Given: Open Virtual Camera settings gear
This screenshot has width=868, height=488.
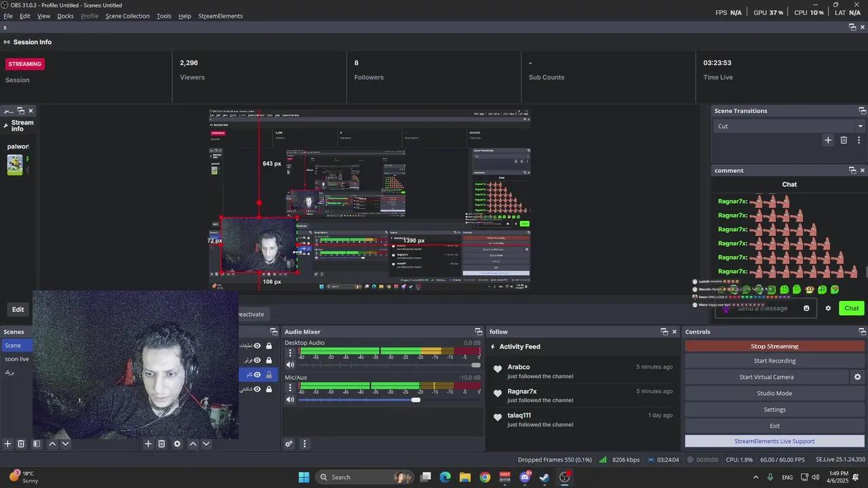Looking at the screenshot, I should [x=857, y=377].
